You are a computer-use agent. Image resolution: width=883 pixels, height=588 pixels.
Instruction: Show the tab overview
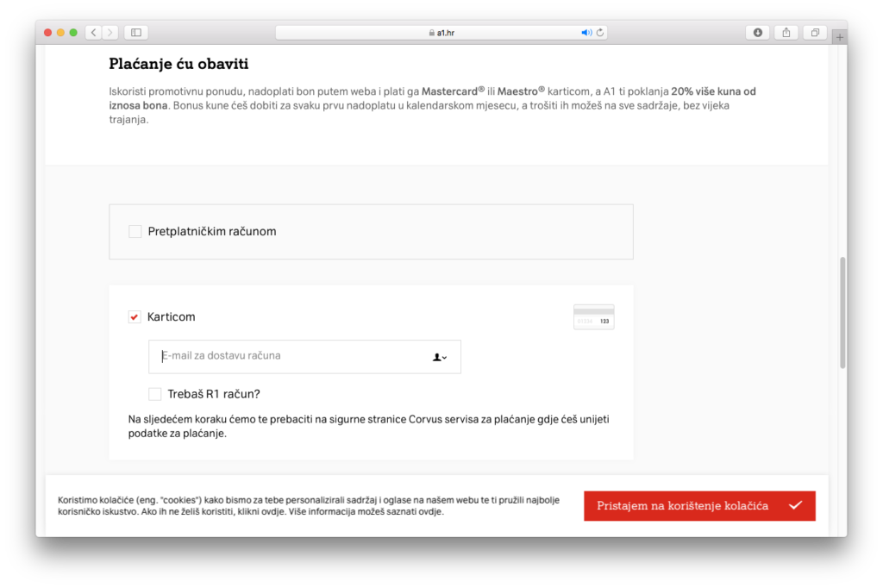click(x=814, y=33)
